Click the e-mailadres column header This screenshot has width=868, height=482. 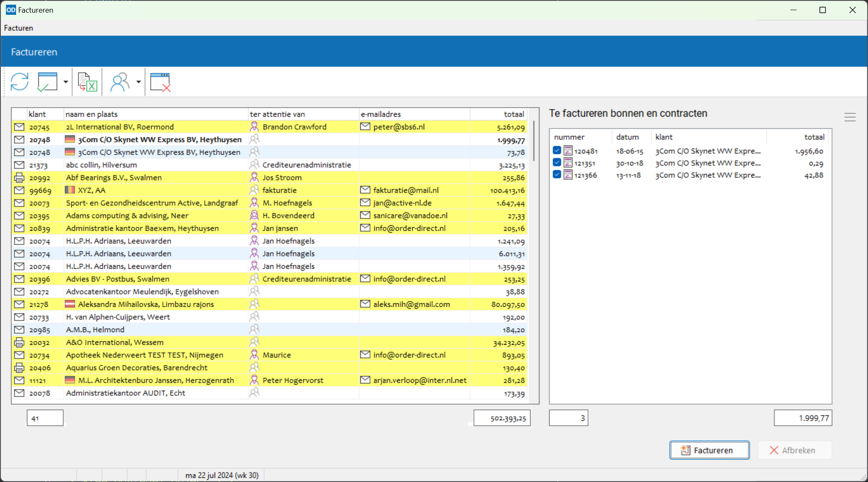pyautogui.click(x=414, y=114)
